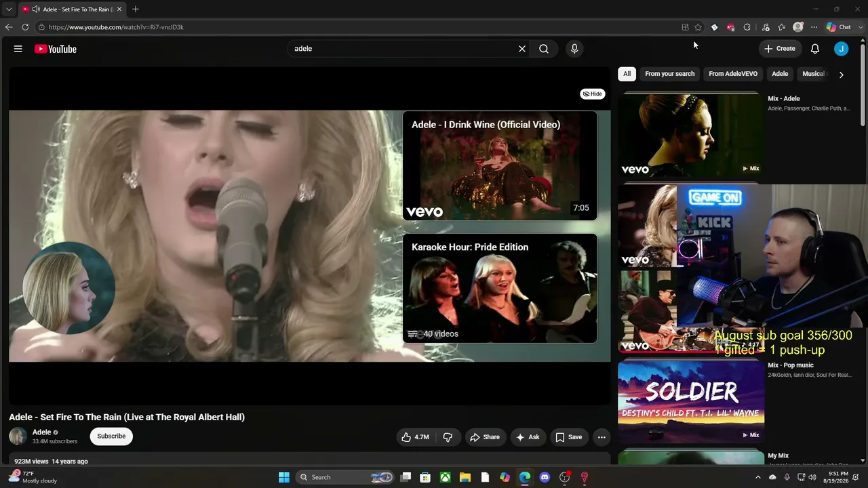
Task: Open the YouTube guide hamburger menu
Action: [x=18, y=49]
